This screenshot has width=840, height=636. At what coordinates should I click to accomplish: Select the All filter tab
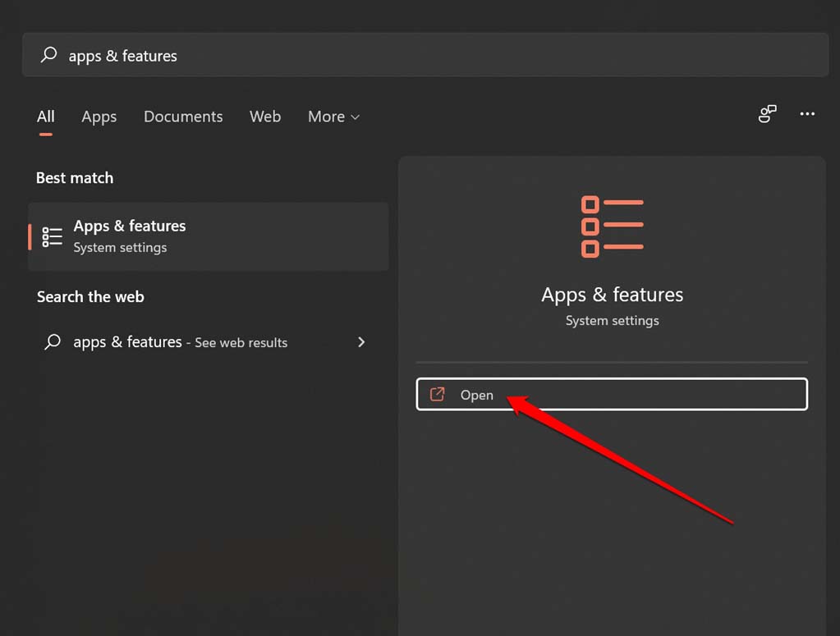coord(45,117)
